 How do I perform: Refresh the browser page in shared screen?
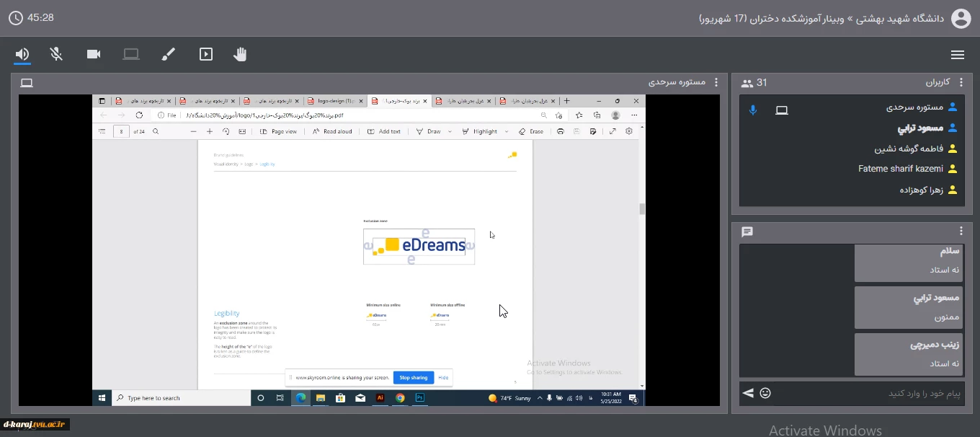(x=139, y=115)
